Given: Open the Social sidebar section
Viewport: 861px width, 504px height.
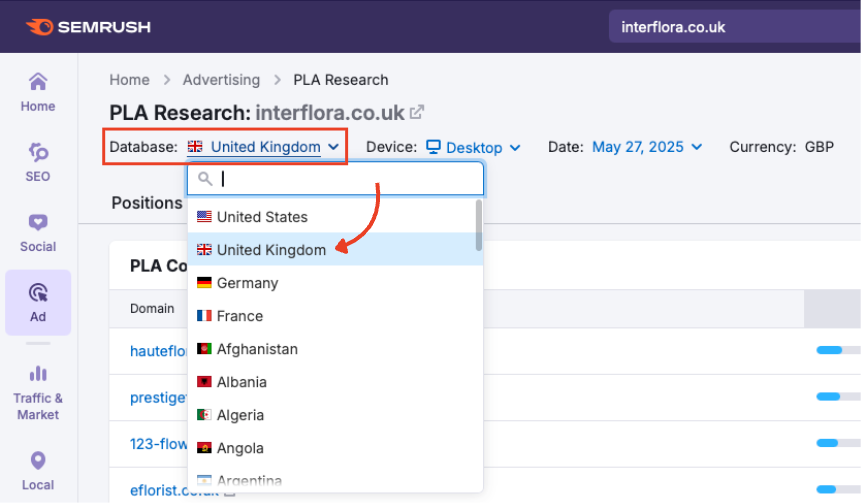Looking at the screenshot, I should tap(38, 232).
